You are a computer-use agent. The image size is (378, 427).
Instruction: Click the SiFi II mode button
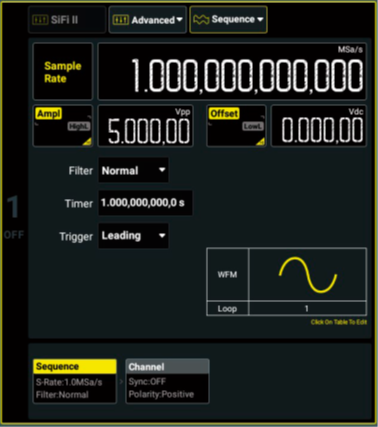(x=67, y=20)
